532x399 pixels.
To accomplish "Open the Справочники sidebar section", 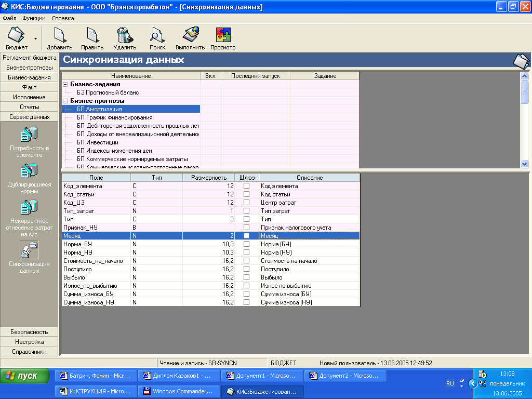I will [29, 352].
